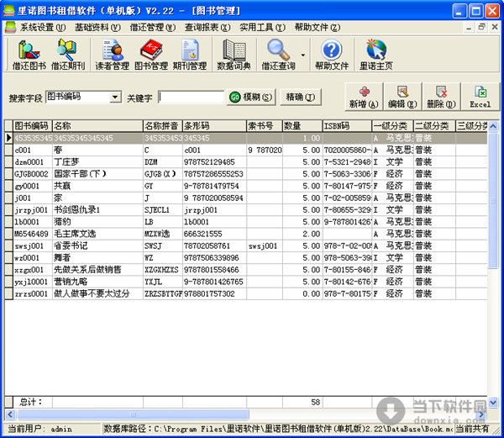Click barcode cell 9787506339896

[x=215, y=258]
